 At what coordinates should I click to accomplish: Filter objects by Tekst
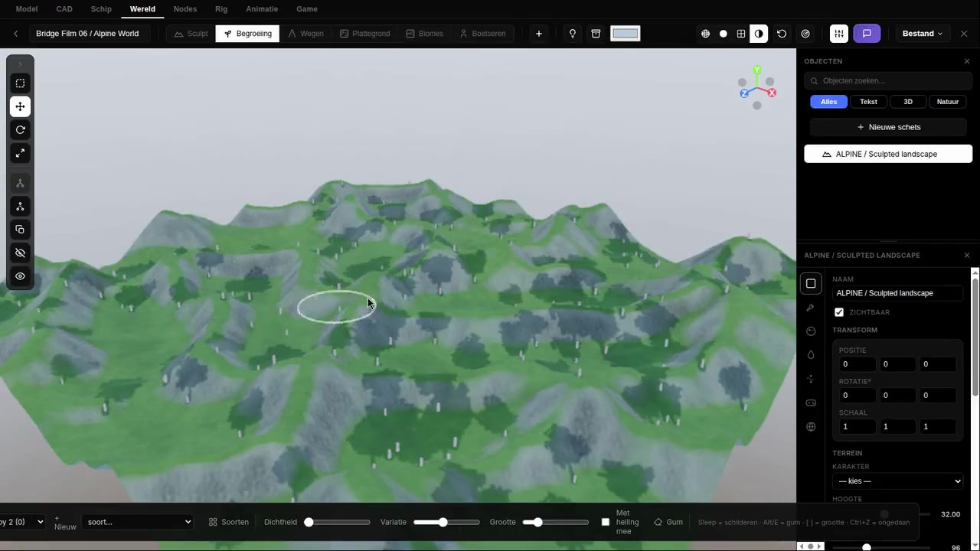pos(868,102)
